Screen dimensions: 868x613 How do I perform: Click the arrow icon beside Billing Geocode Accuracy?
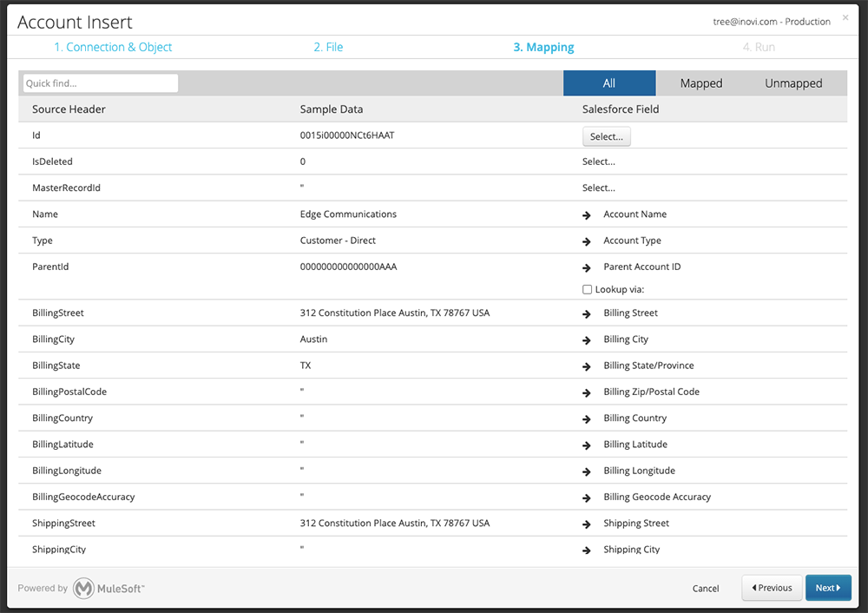point(587,498)
